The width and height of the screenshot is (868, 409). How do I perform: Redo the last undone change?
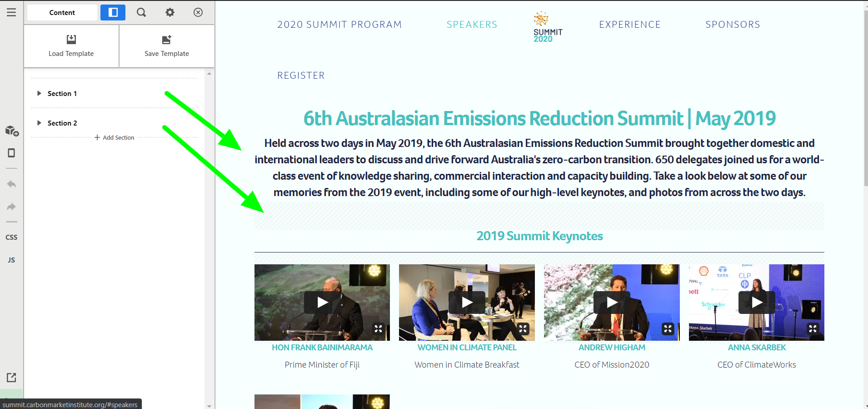11,207
